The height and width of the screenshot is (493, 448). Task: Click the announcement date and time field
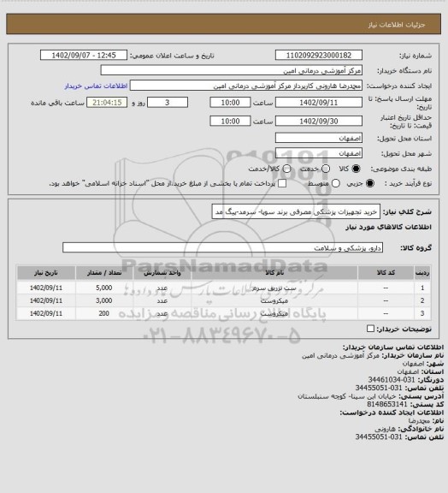coord(84,56)
